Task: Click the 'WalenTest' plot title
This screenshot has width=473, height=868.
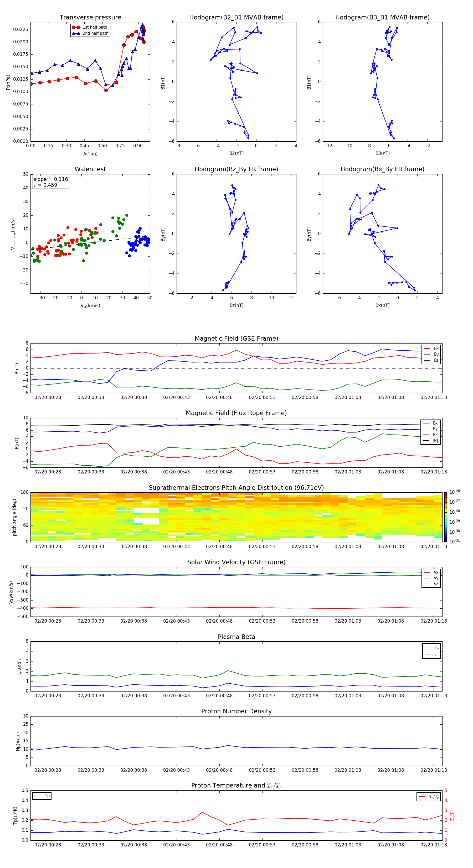Action: [90, 169]
